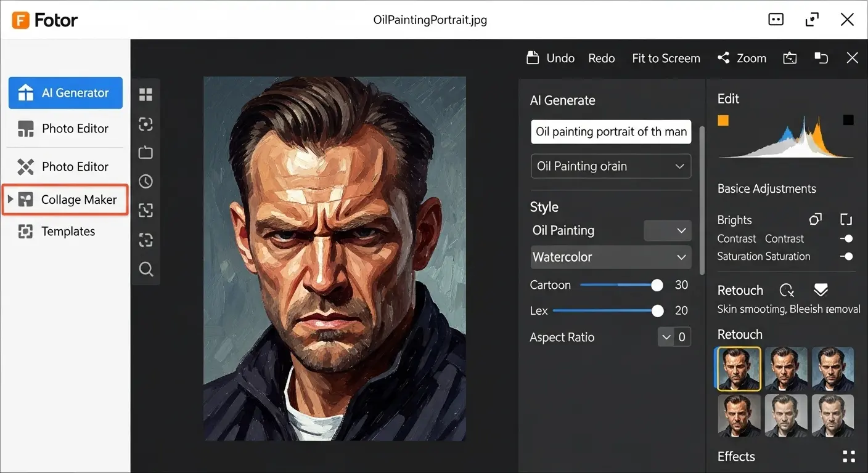Toggle the Contrast switch

click(x=846, y=238)
